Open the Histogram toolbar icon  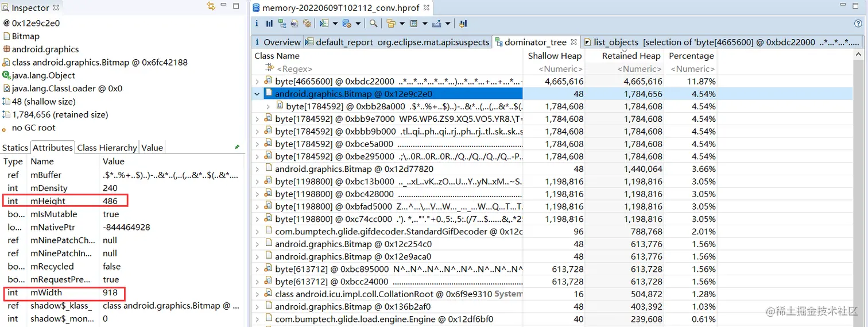tap(269, 24)
